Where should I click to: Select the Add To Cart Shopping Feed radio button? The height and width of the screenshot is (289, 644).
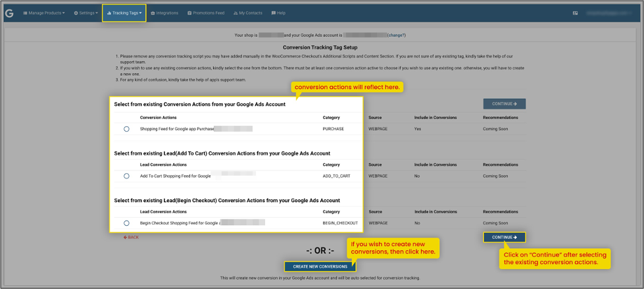(x=126, y=176)
